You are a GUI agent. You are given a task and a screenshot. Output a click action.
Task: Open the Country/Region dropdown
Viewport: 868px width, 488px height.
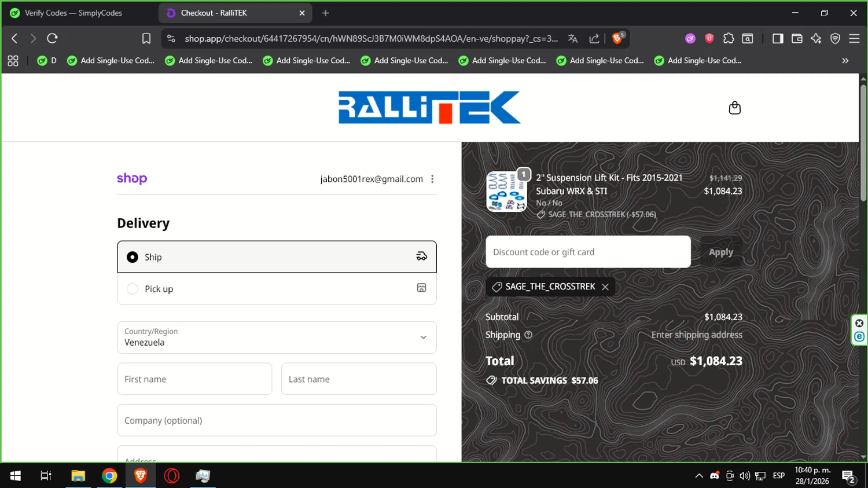(277, 337)
